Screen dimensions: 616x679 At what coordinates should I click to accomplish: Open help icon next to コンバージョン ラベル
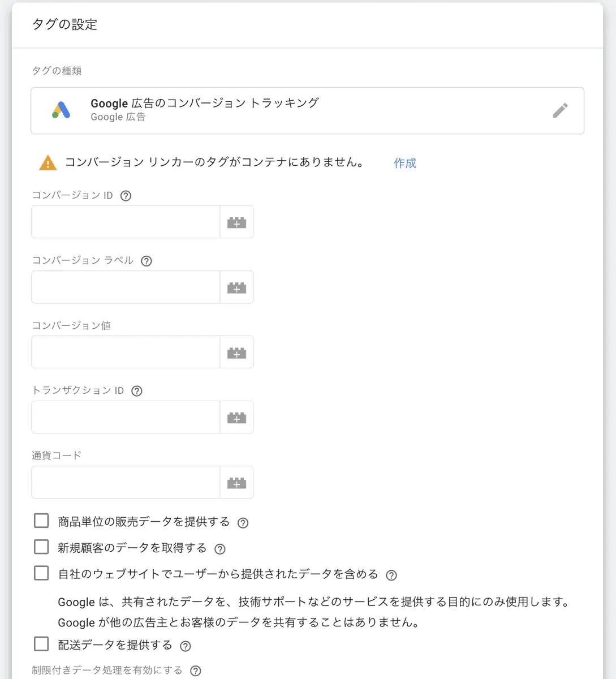pos(146,261)
